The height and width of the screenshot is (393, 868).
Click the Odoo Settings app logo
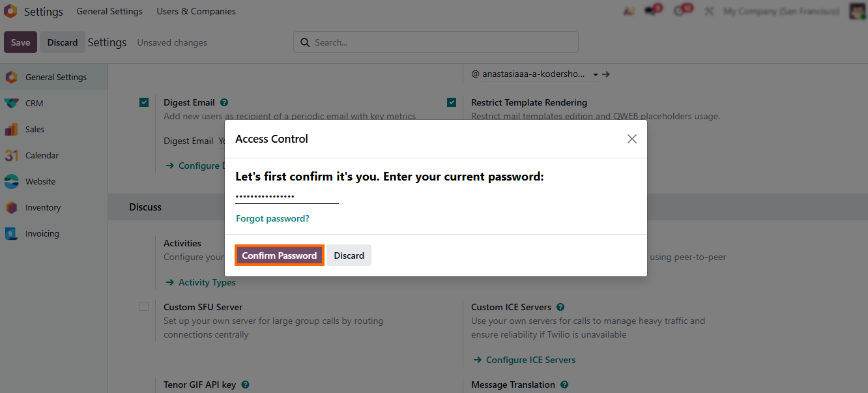[x=10, y=11]
